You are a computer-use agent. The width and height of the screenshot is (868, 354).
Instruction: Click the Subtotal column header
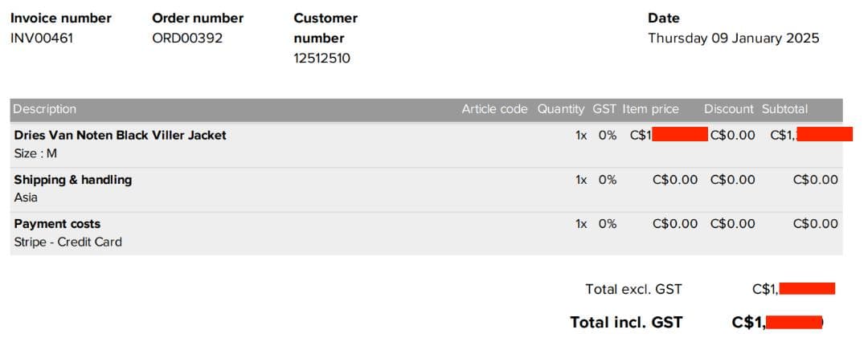pos(784,109)
